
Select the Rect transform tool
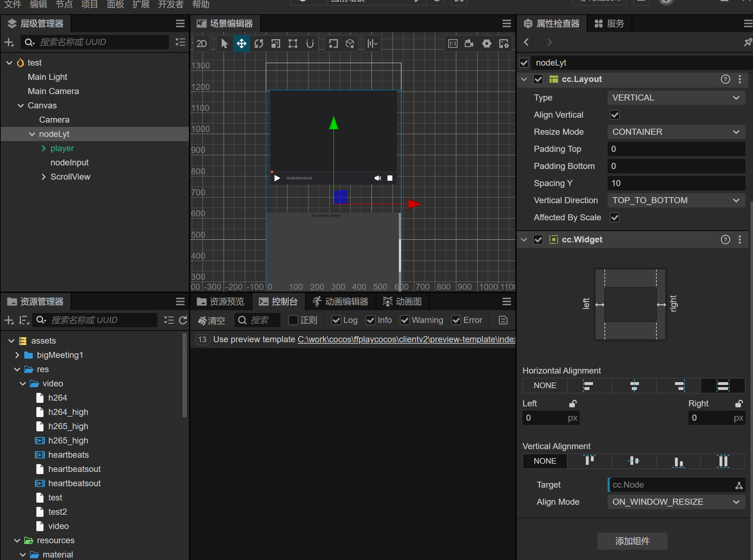(293, 43)
